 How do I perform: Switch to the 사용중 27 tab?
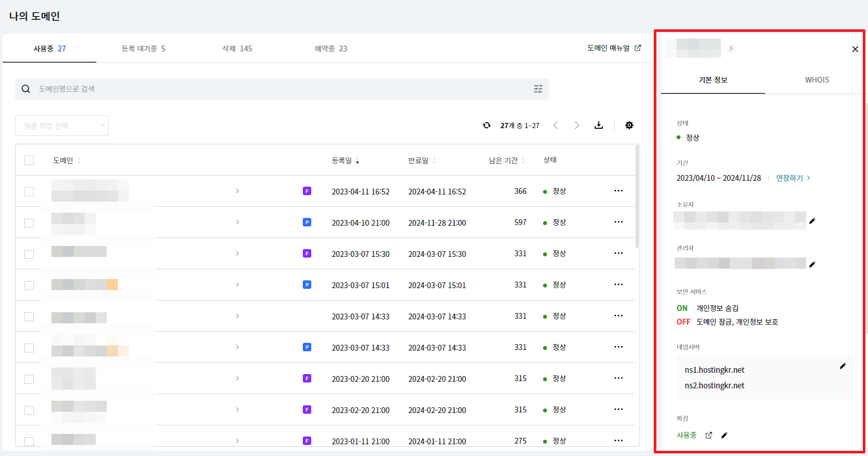49,49
